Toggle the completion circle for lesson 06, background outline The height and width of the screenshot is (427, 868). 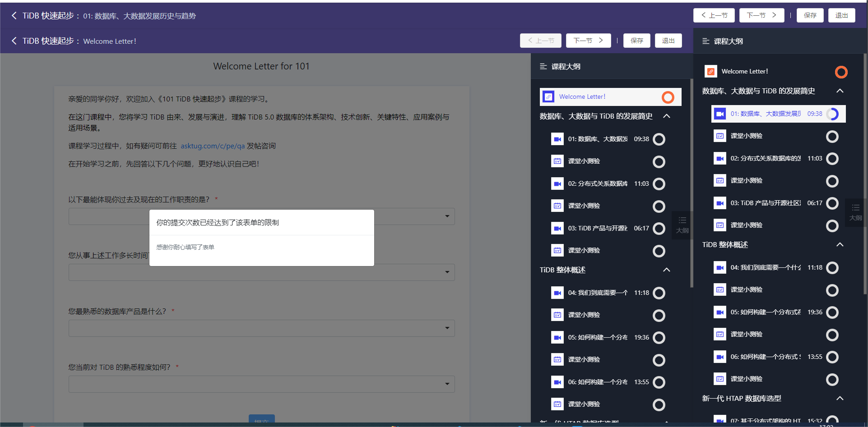tap(832, 357)
